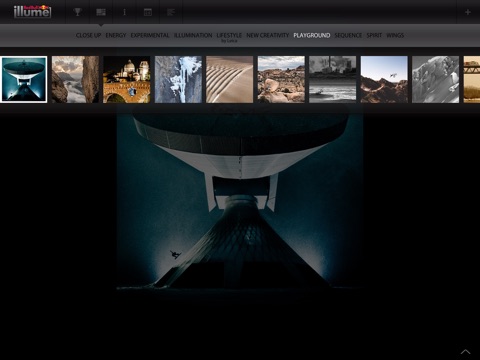Select the ILLUMINATION category
480x360 pixels.
193,35
